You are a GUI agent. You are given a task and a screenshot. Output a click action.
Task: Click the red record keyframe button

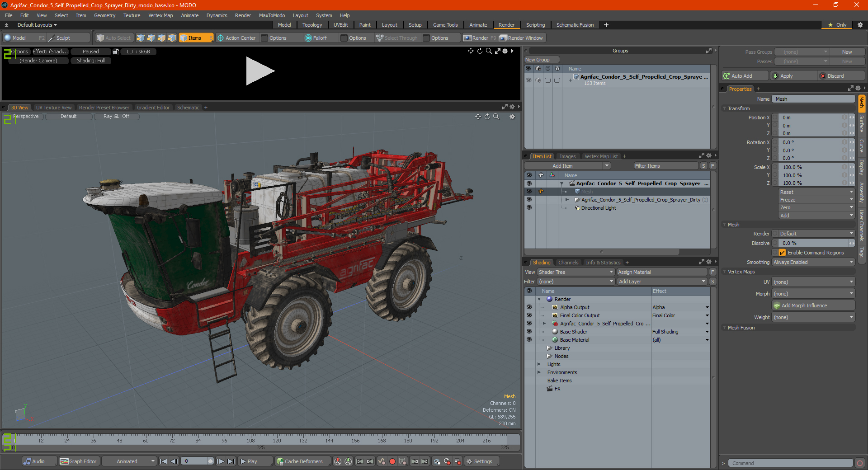tap(392, 461)
